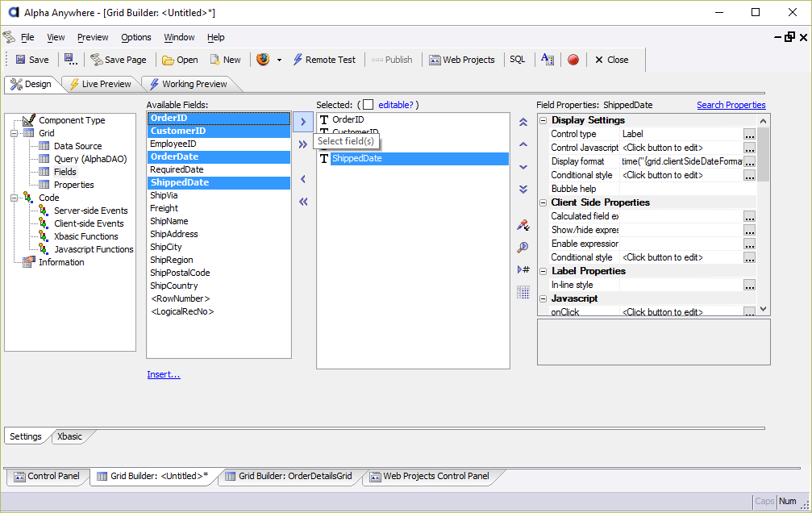Toggle the editable checkbox

369,105
